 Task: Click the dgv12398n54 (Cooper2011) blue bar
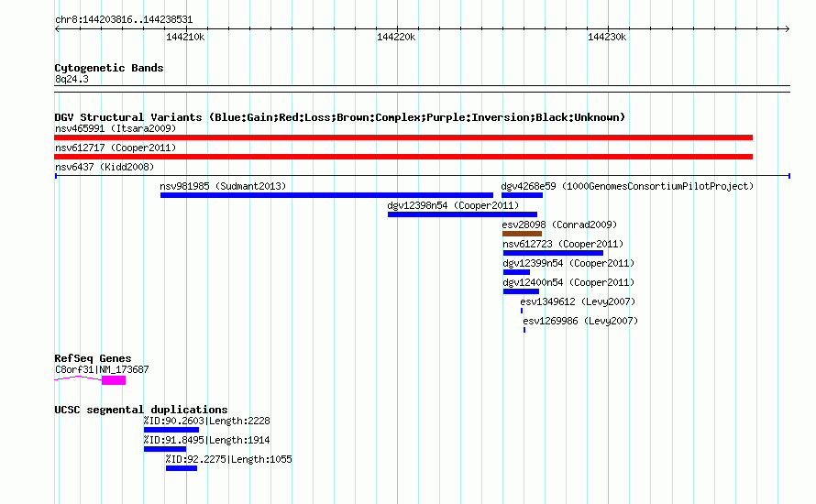click(463, 214)
